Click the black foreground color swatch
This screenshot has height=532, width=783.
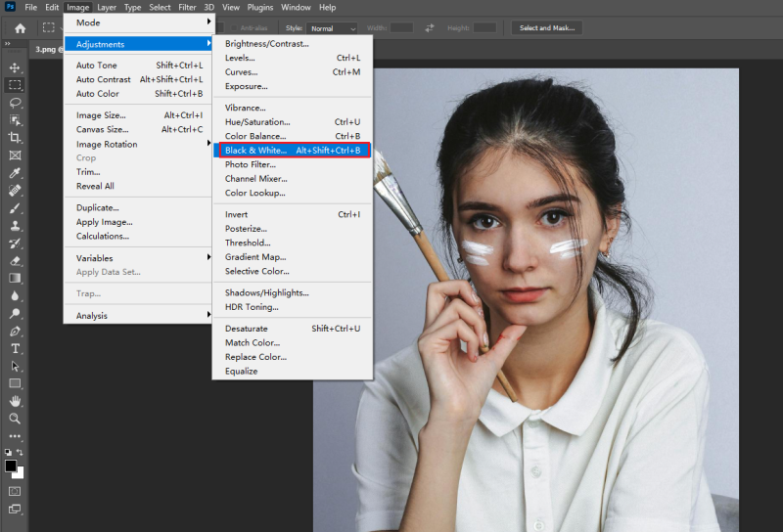click(11, 465)
